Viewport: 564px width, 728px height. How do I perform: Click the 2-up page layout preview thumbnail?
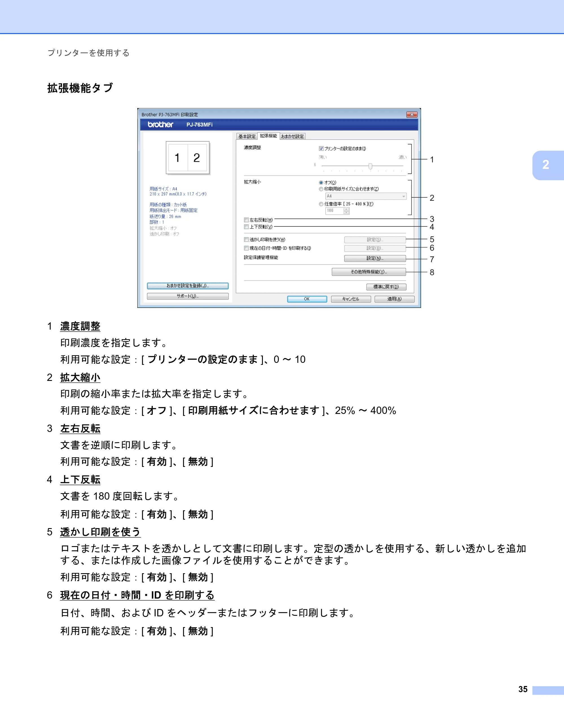(x=188, y=158)
